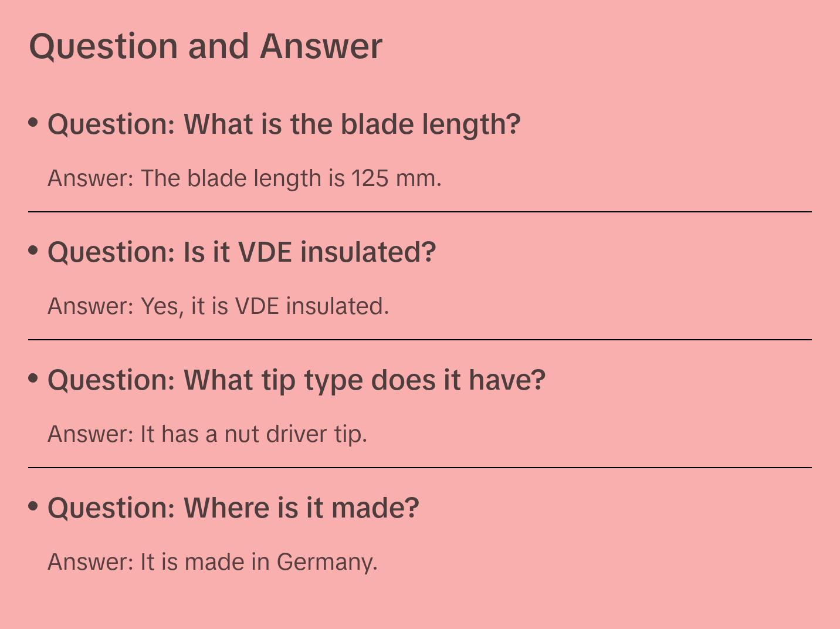Viewport: 840px width, 629px height.
Task: Click the answer stating 125 mm blade length
Action: click(x=244, y=178)
